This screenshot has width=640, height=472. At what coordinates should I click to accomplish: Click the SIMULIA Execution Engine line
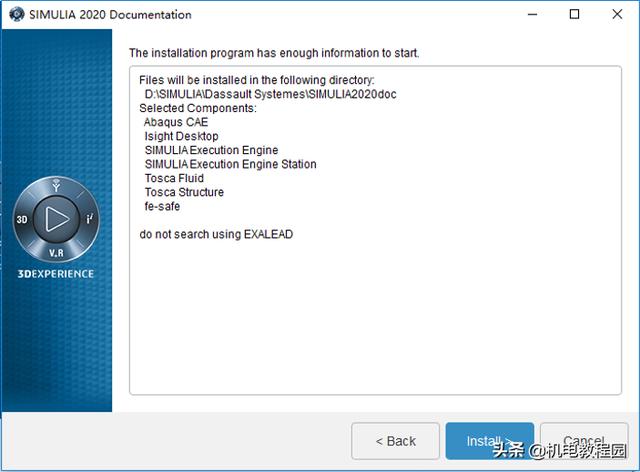coord(211,150)
